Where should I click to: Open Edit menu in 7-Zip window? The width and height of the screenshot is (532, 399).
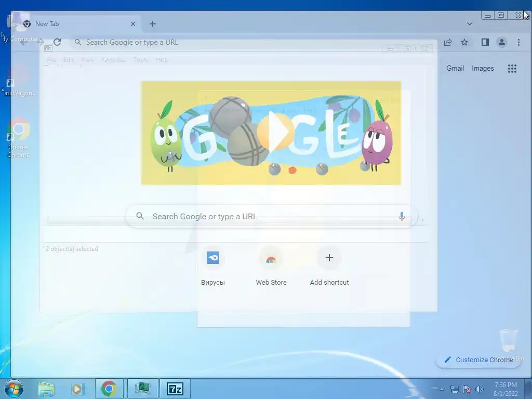(x=68, y=60)
